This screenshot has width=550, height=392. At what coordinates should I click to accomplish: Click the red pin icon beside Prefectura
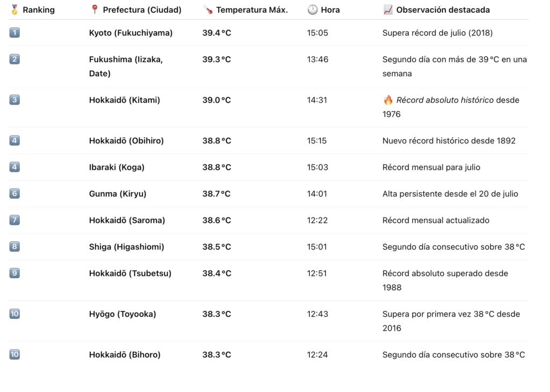coord(95,10)
